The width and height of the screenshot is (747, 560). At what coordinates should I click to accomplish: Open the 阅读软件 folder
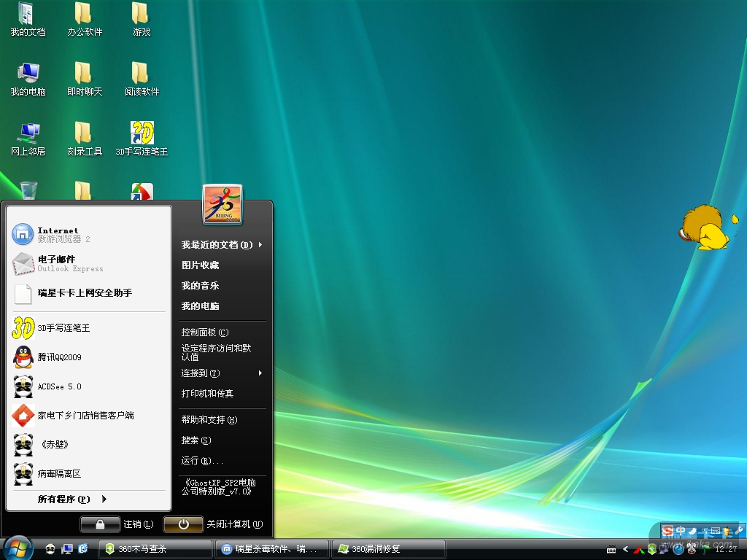[142, 79]
